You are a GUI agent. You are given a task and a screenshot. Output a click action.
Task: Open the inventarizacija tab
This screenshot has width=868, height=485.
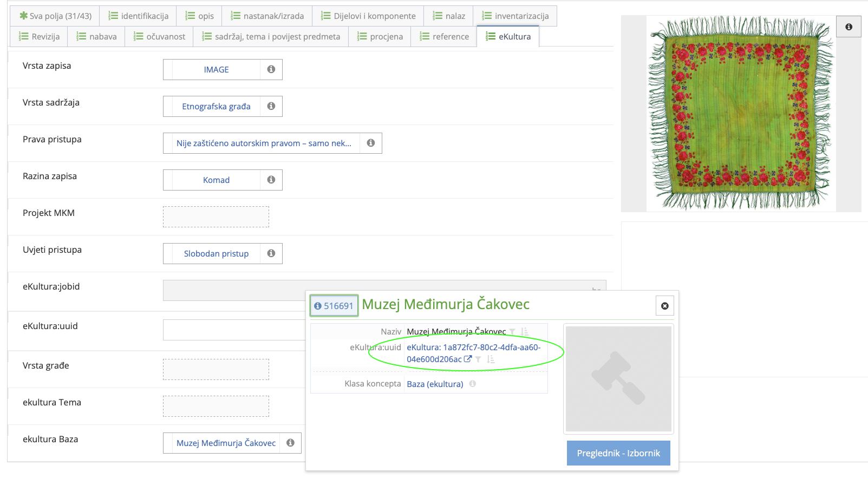click(x=515, y=16)
